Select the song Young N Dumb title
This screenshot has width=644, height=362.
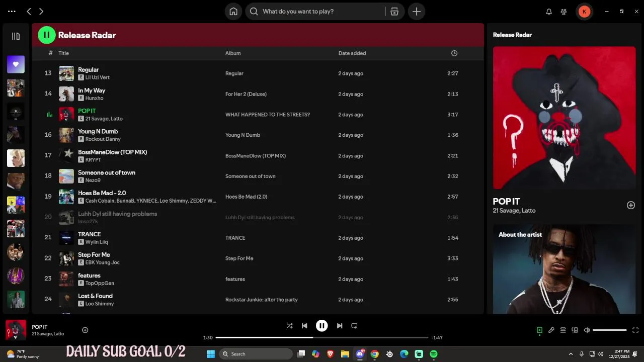pyautogui.click(x=98, y=132)
